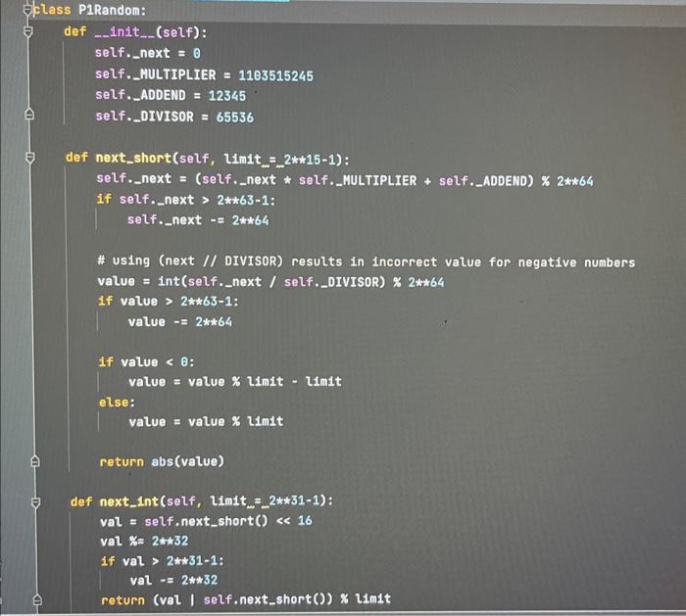Screen dimensions: 686x616
Task: Click the comment about negative numbers
Action: (x=367, y=261)
